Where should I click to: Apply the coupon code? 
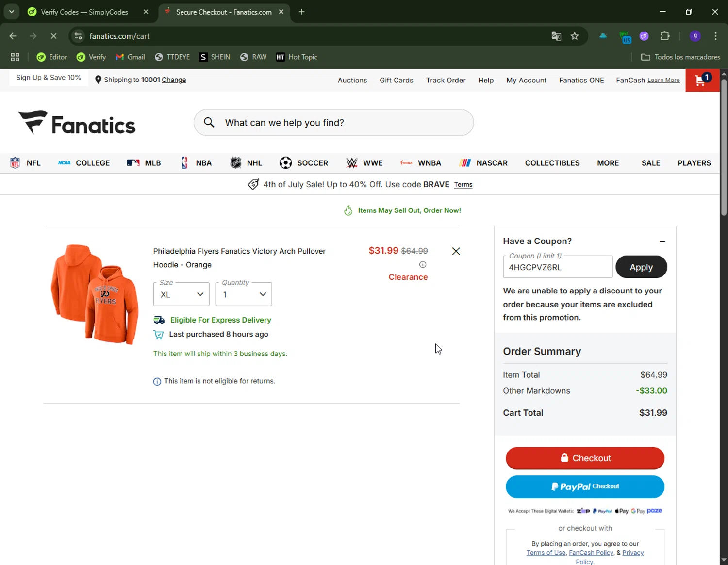[641, 267]
